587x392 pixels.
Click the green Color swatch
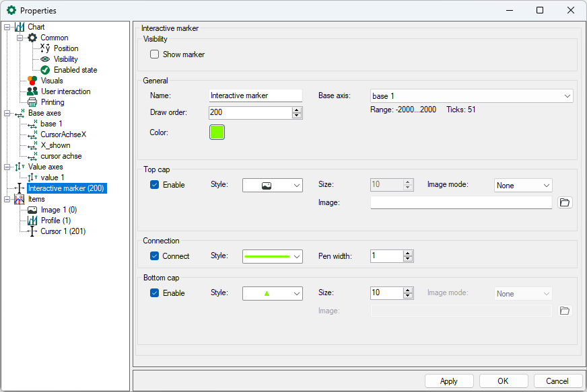(217, 132)
